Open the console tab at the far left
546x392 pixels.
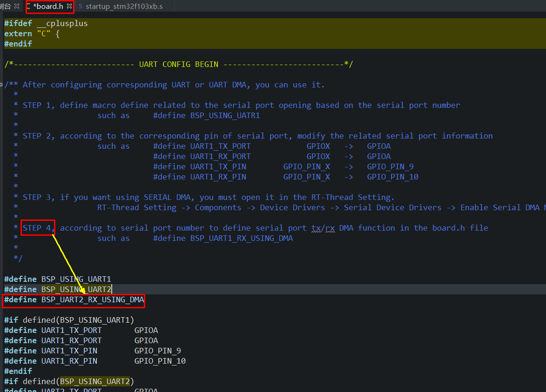pos(8,7)
